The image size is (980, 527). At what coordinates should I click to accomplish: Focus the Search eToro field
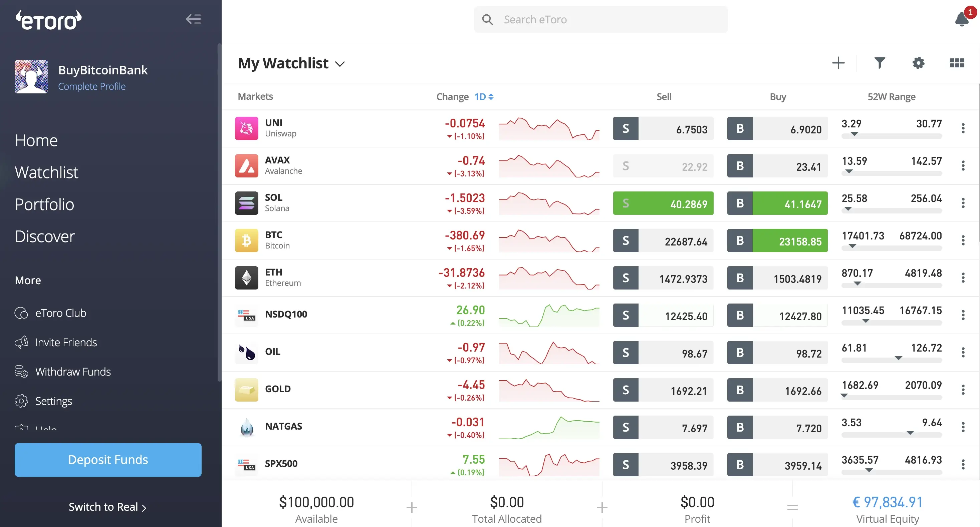(x=600, y=19)
